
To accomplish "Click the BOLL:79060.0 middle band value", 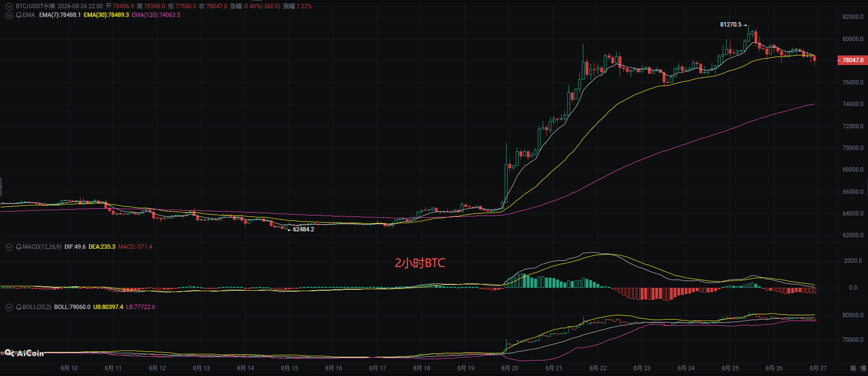I will pos(72,307).
